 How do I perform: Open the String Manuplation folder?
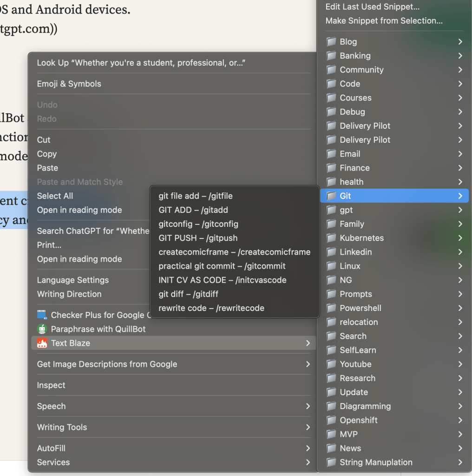click(x=394, y=463)
